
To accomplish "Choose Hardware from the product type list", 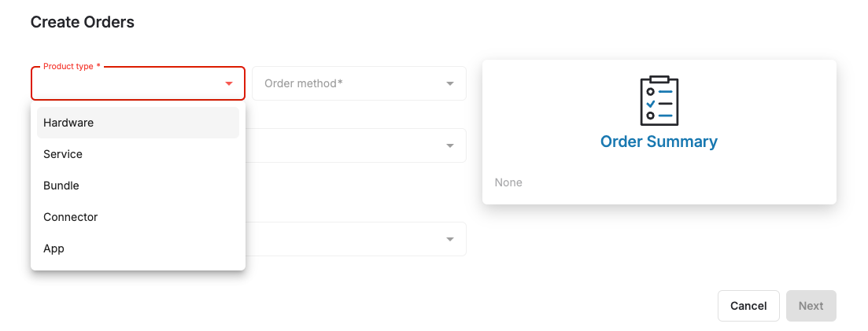I will coord(138,123).
